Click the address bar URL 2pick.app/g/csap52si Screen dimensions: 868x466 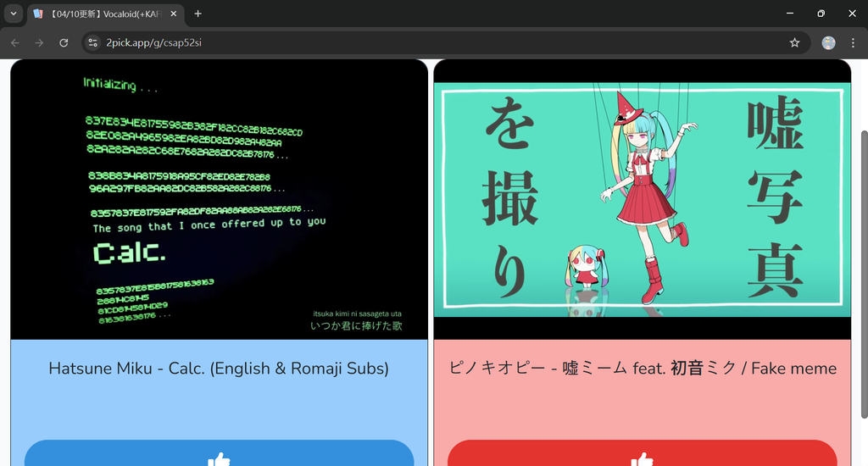click(x=154, y=42)
